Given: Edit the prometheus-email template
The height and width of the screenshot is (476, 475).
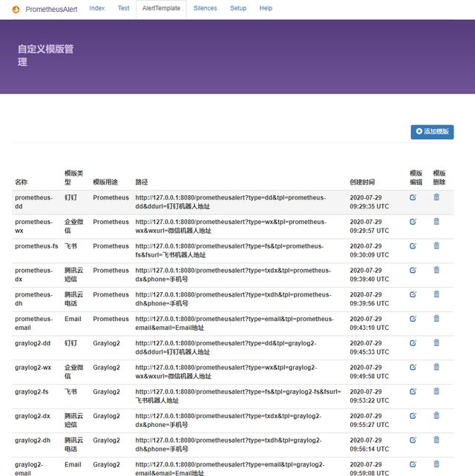Looking at the screenshot, I should [x=413, y=319].
